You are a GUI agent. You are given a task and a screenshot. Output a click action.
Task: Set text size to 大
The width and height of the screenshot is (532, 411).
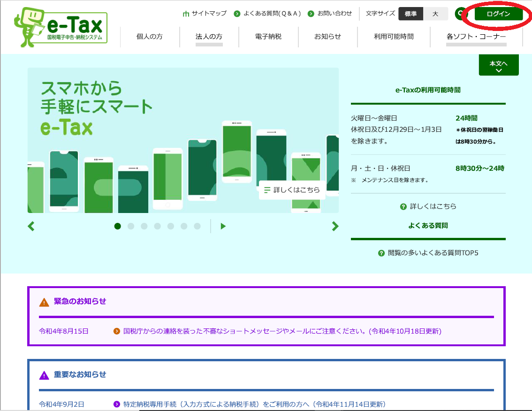(435, 14)
